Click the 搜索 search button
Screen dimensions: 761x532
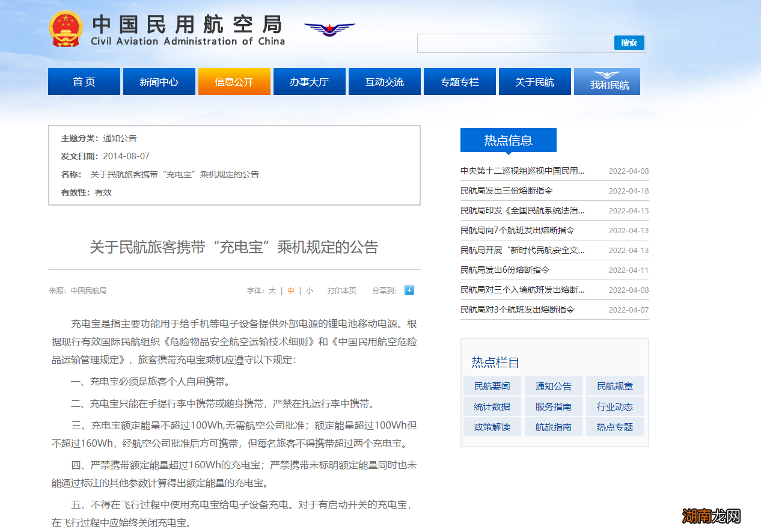click(x=629, y=43)
